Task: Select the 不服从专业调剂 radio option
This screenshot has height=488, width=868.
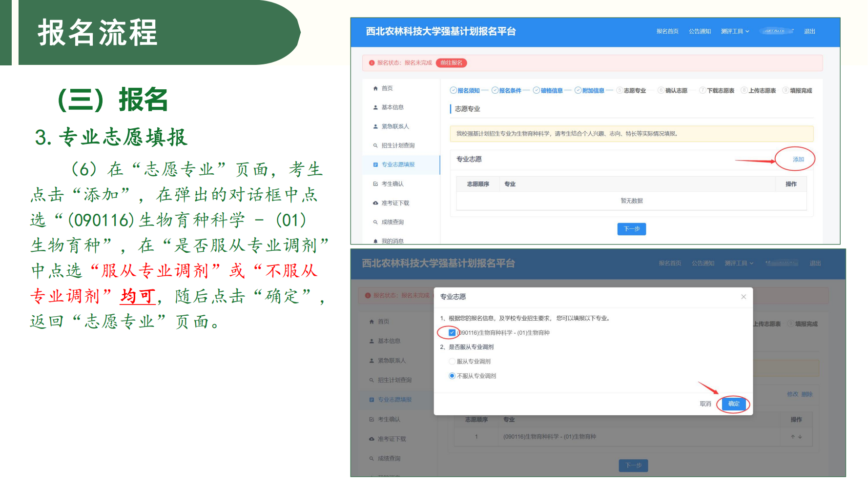Action: [x=452, y=376]
